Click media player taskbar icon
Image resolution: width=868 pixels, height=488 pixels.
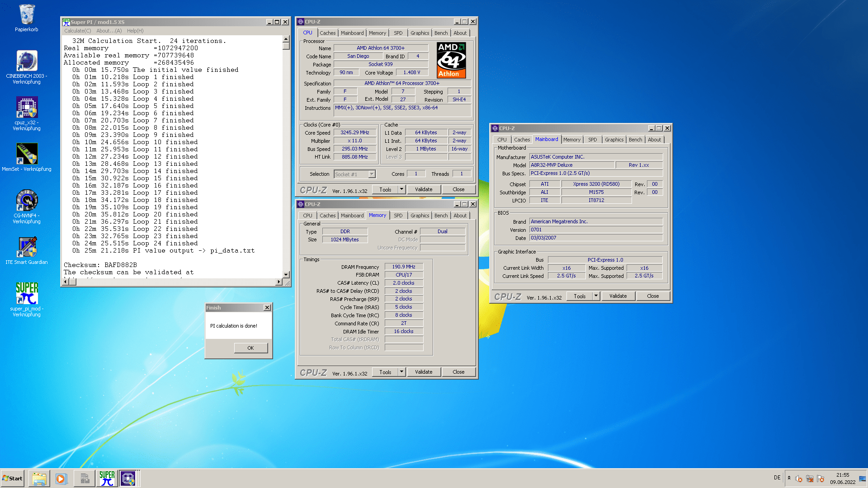[x=61, y=479]
